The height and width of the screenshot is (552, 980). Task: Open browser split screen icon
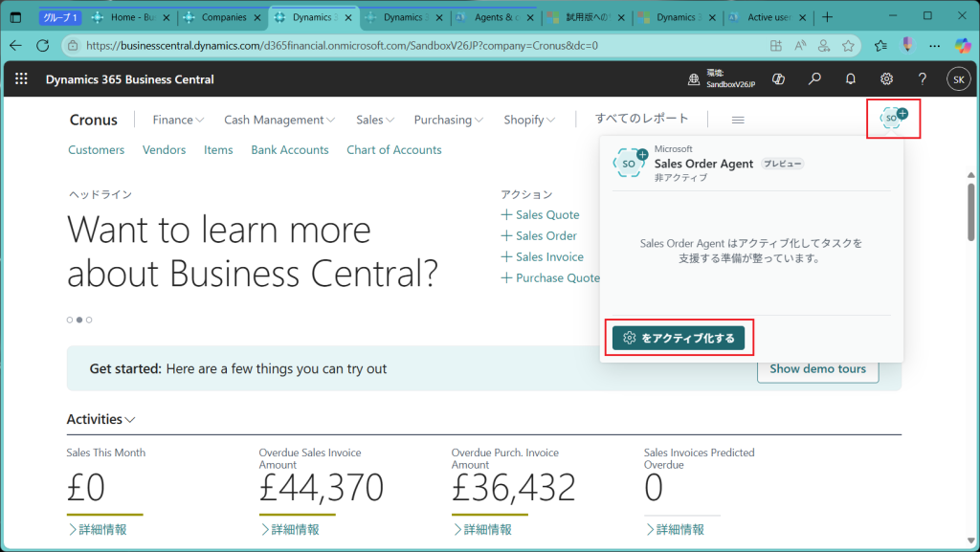775,46
